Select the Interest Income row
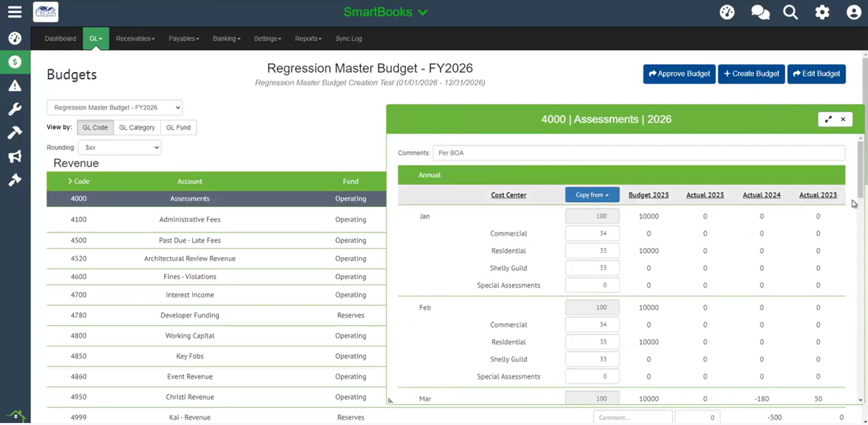 pyautogui.click(x=216, y=295)
